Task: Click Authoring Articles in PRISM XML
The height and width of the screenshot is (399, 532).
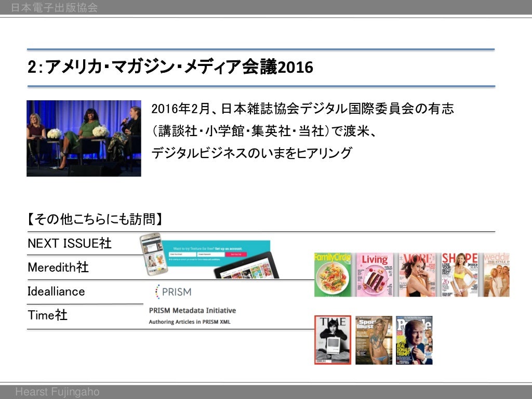Action: [x=190, y=322]
